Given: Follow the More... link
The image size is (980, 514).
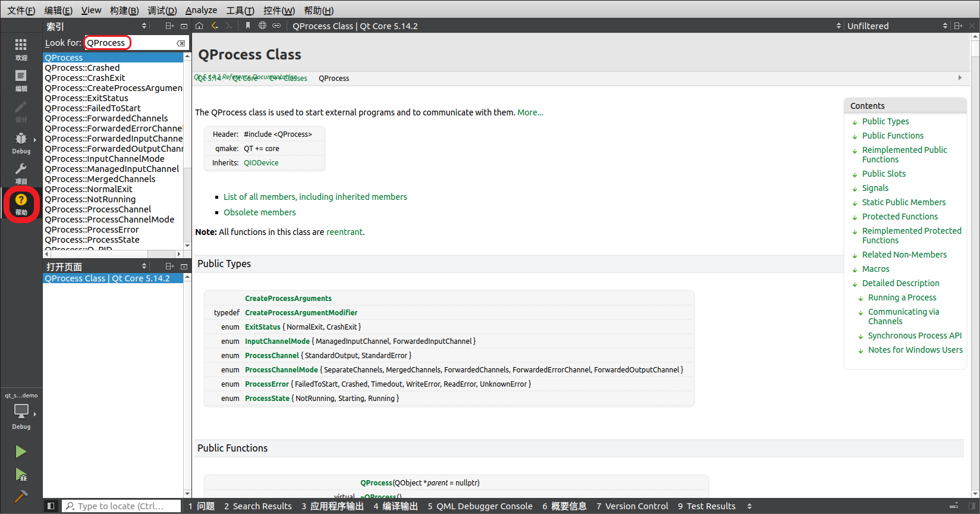Looking at the screenshot, I should 530,112.
